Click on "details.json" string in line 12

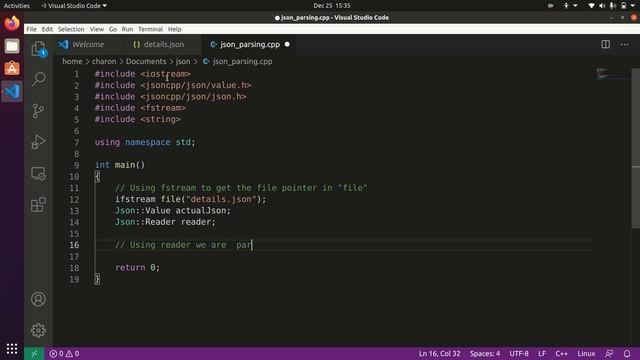point(221,199)
